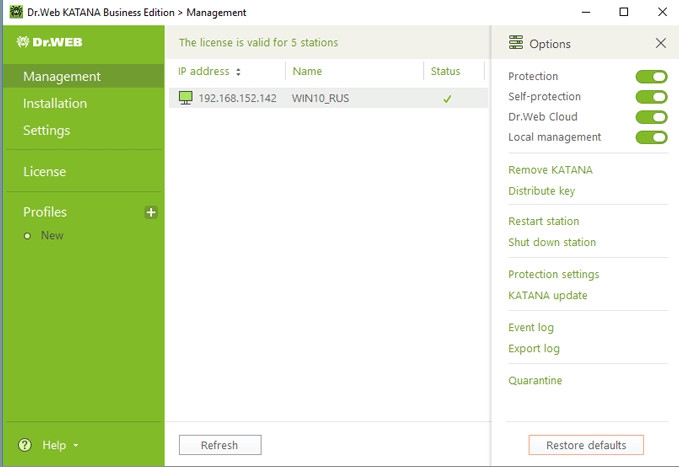Viewport: 679px width, 467px height.
Task: Click the Refresh button
Action: (220, 445)
